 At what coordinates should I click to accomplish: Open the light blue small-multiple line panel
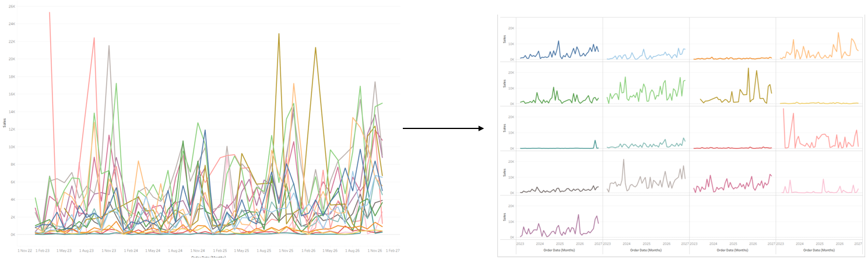(646, 40)
